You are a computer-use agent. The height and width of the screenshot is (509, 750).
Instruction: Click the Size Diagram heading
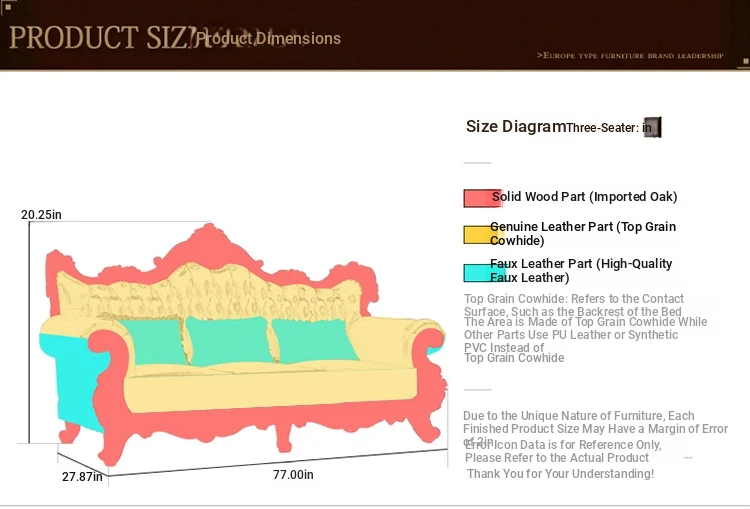515,127
